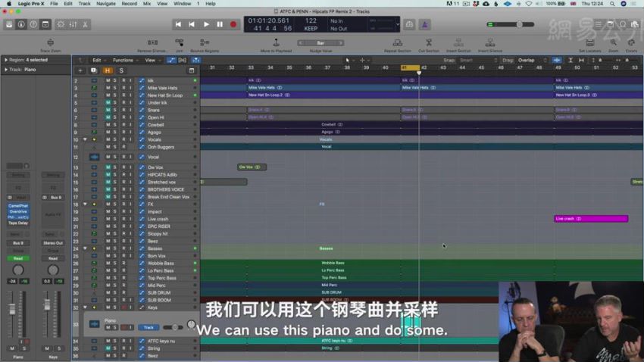The image size is (644, 362).
Task: Open Colors palette toolbar icon
Action: [631, 42]
